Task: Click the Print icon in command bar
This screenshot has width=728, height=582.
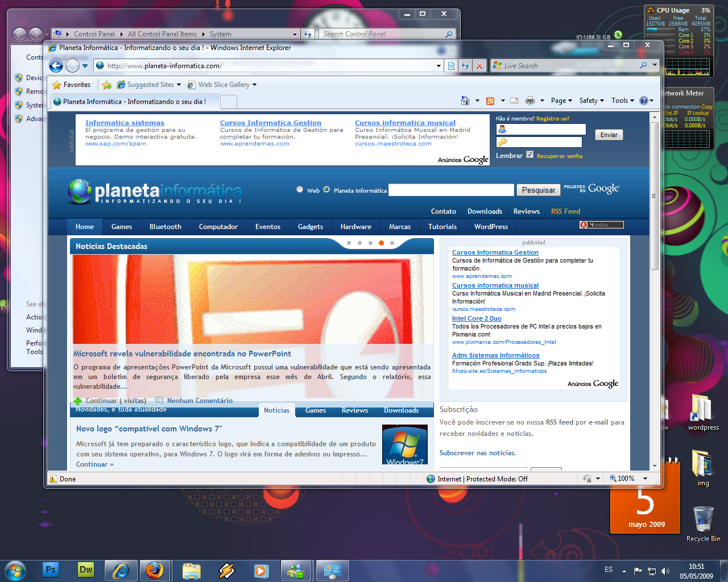Action: click(530, 101)
